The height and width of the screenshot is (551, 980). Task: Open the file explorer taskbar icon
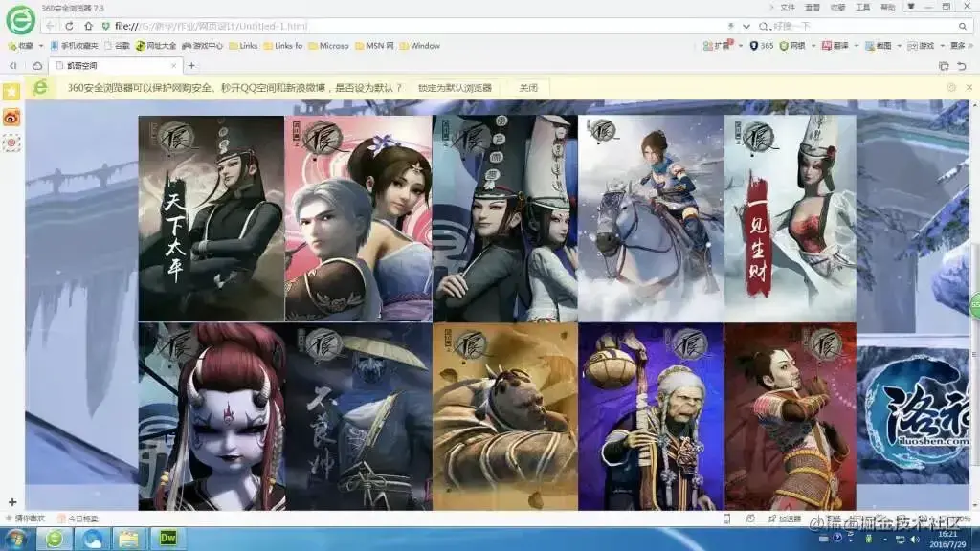click(129, 539)
